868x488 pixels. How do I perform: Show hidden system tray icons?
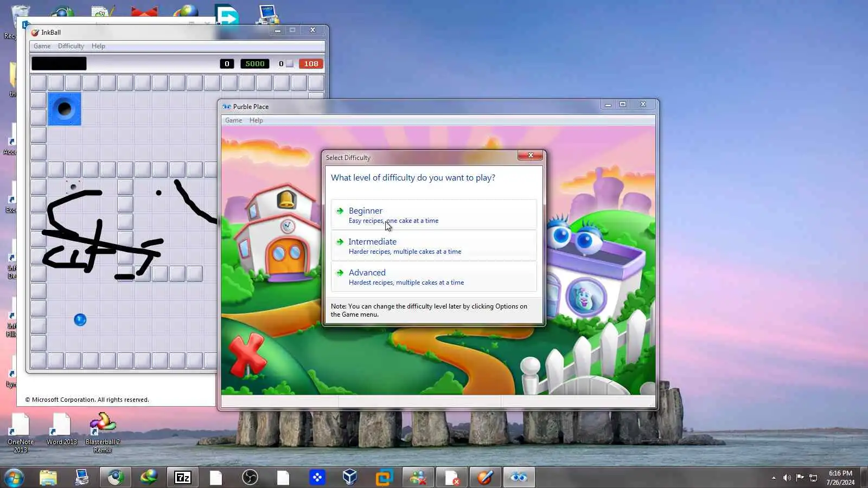(774, 478)
